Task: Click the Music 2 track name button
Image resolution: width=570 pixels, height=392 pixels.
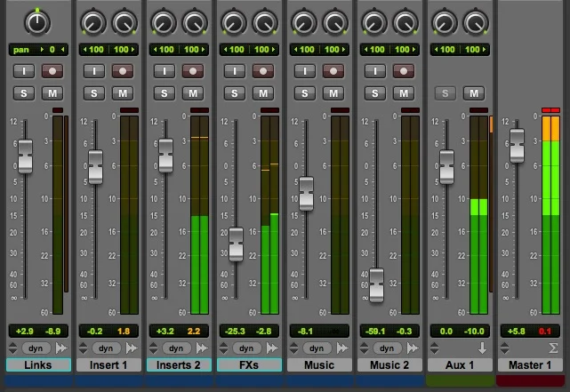Action: pos(389,364)
